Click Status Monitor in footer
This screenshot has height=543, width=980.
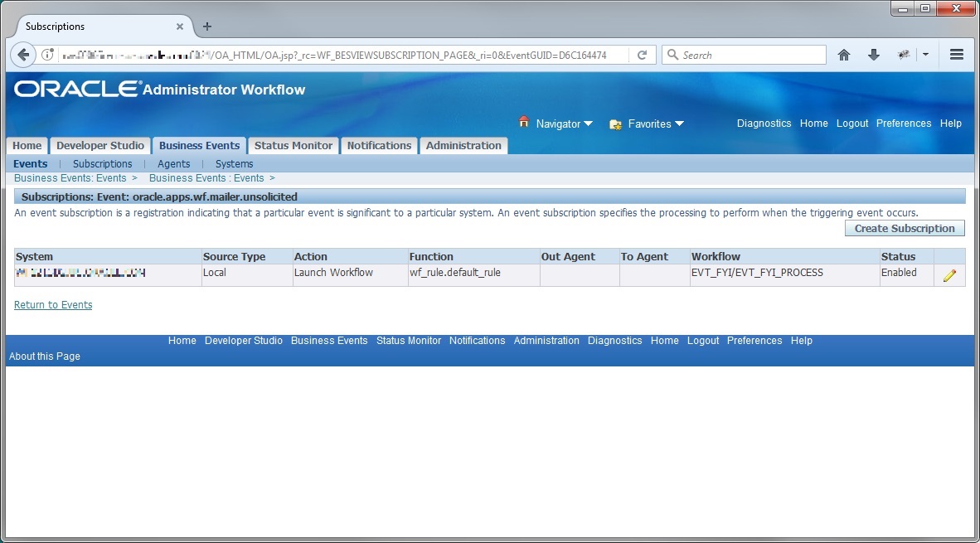click(x=409, y=341)
